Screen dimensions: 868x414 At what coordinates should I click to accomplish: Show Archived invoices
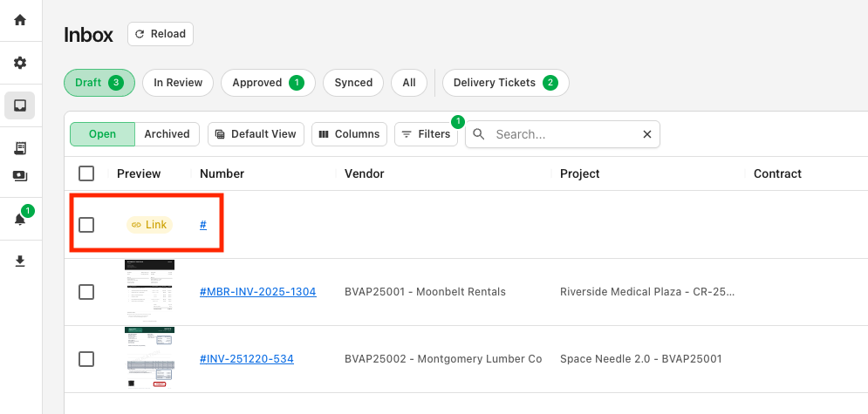167,134
